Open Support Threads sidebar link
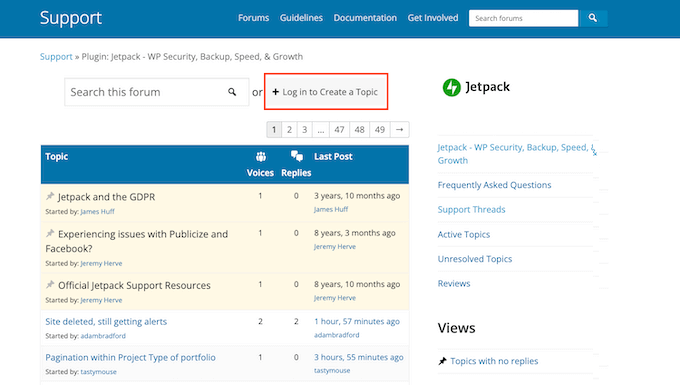The height and width of the screenshot is (385, 680). pyautogui.click(x=471, y=209)
